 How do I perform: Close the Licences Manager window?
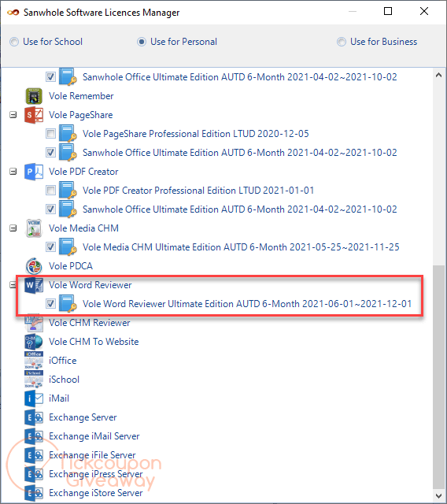[x=424, y=11]
